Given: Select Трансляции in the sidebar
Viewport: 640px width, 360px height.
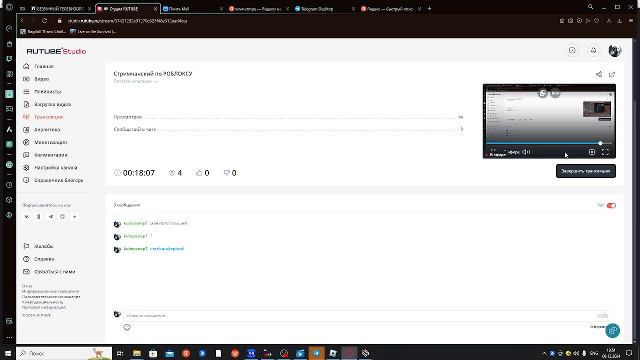Looking at the screenshot, I should point(49,117).
